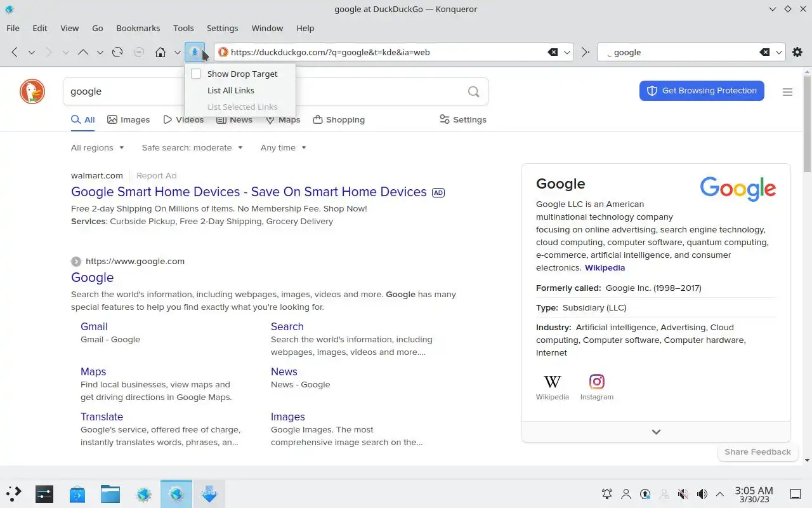This screenshot has height=508, width=812.
Task: Click Report Ad link
Action: pyautogui.click(x=157, y=175)
